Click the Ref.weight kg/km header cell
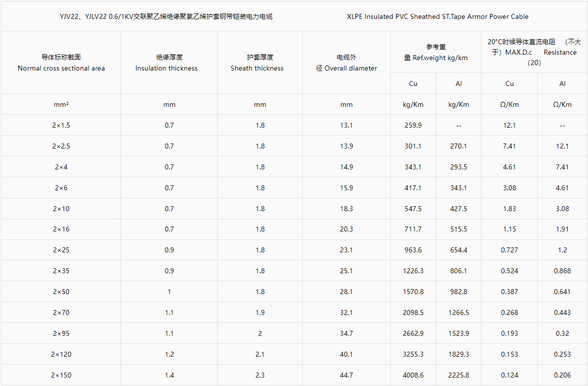The width and height of the screenshot is (588, 386). click(436, 53)
